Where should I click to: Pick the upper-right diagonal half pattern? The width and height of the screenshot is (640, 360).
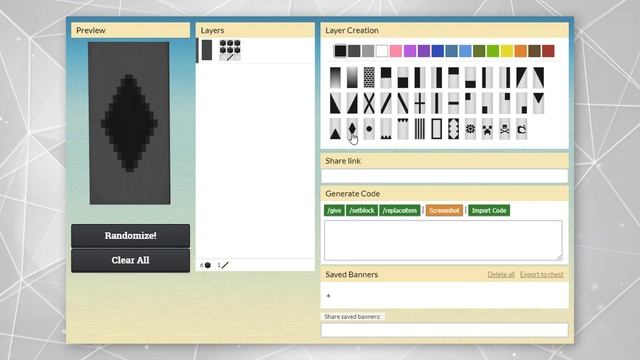[x=538, y=78]
